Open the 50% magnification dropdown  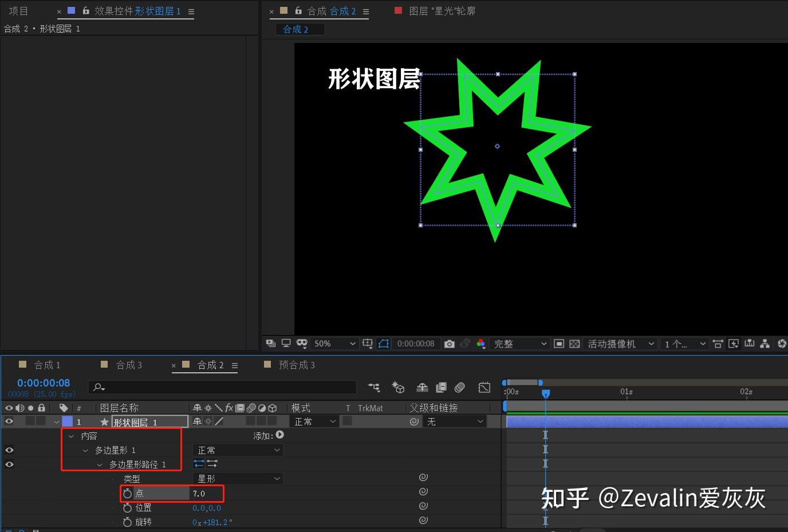334,344
